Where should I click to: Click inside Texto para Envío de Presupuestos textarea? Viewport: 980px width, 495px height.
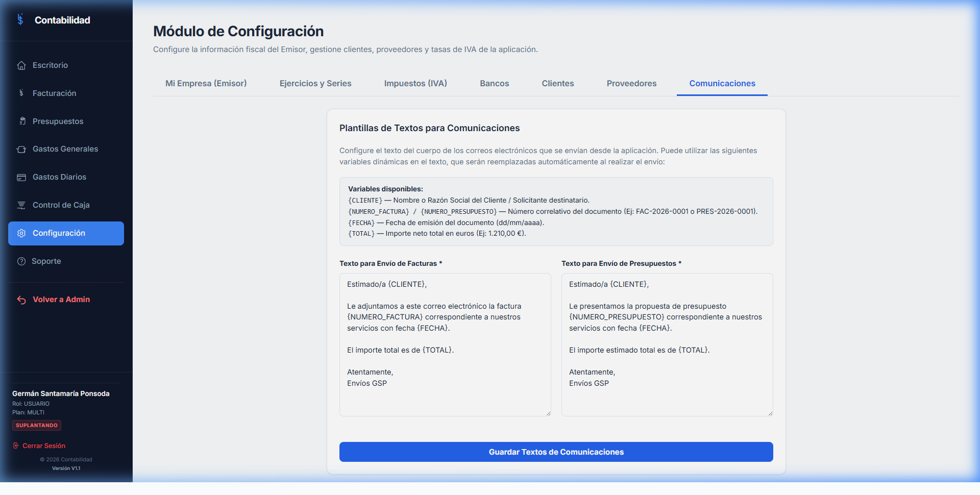click(x=667, y=344)
